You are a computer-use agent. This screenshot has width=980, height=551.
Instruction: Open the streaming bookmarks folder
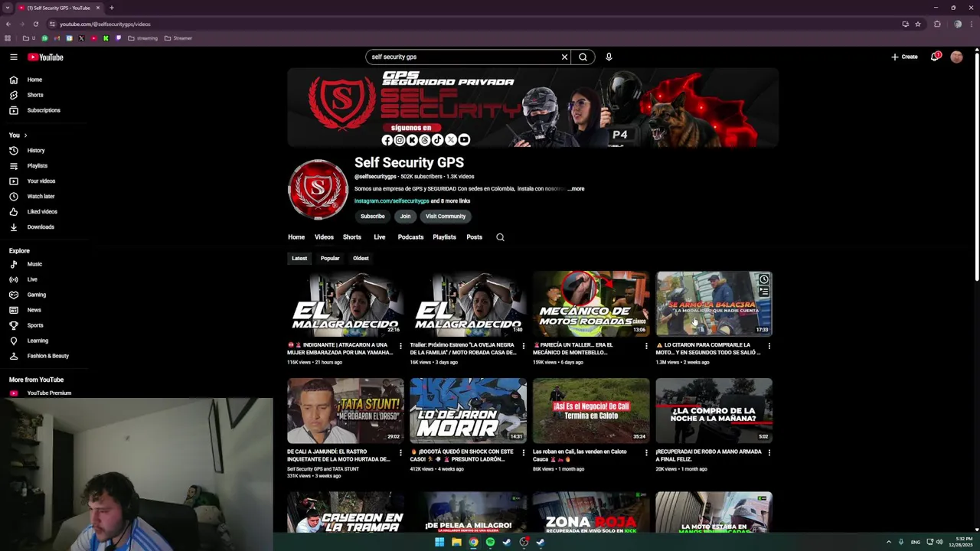pos(143,38)
